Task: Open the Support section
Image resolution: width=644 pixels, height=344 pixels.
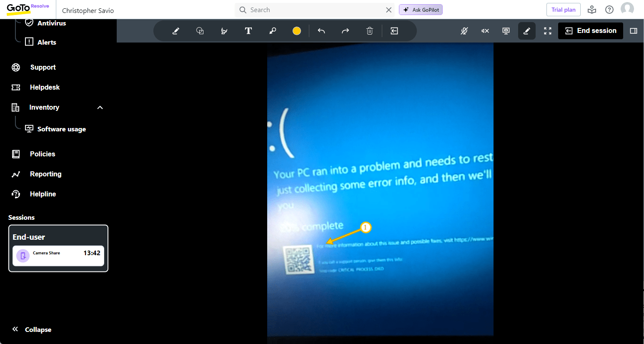Action: pyautogui.click(x=34, y=67)
